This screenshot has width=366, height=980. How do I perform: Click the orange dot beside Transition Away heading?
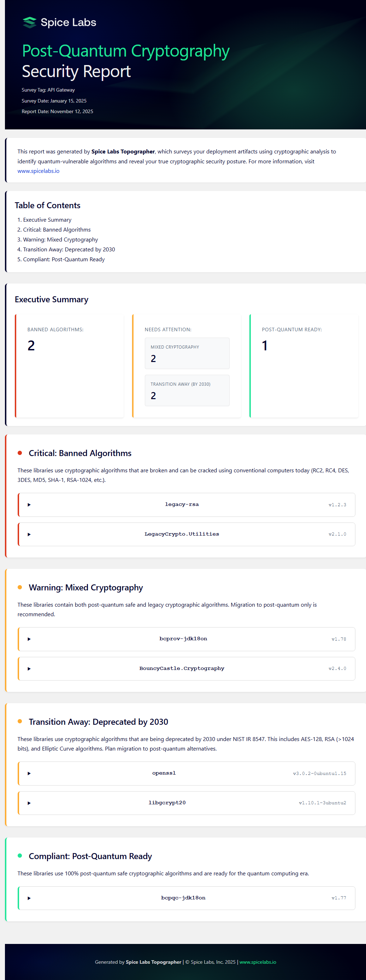(21, 721)
